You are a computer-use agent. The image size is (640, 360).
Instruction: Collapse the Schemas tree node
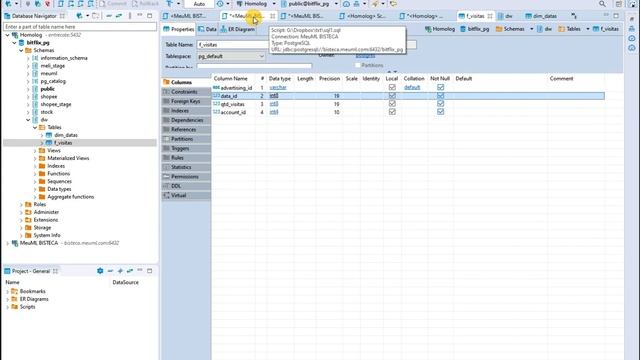(21, 50)
